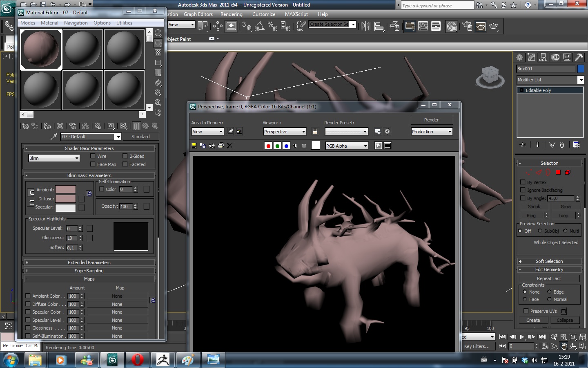Click Put to Library icon in Material Editor

98,126
